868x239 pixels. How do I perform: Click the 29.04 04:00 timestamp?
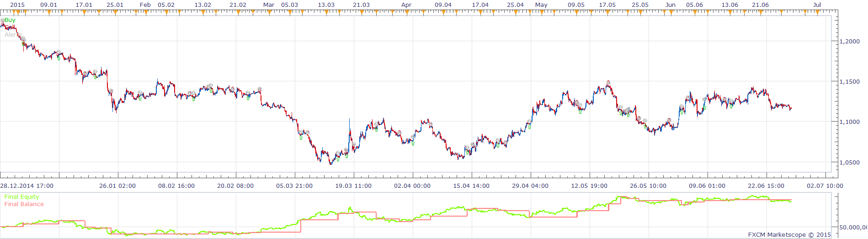point(530,186)
